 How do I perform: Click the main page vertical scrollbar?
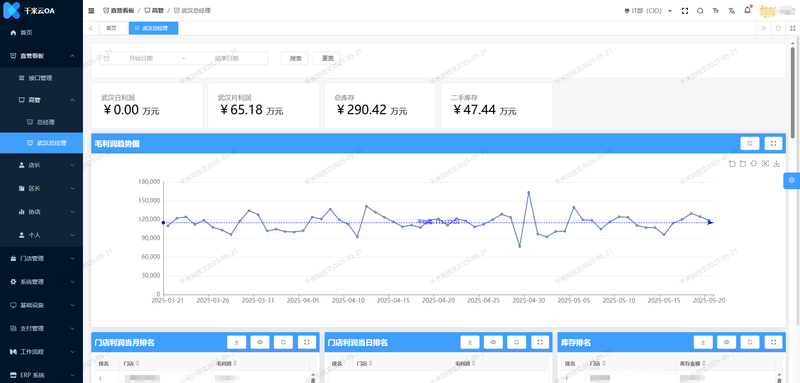793,92
